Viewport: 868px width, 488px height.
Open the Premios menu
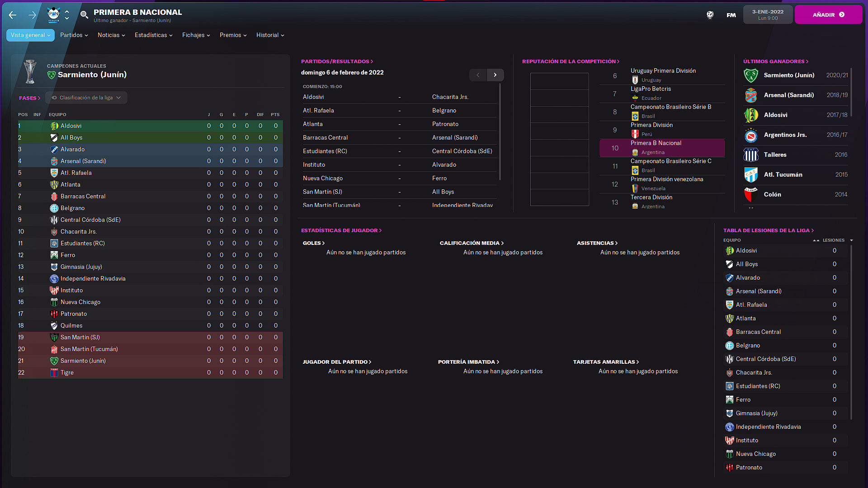click(x=233, y=35)
